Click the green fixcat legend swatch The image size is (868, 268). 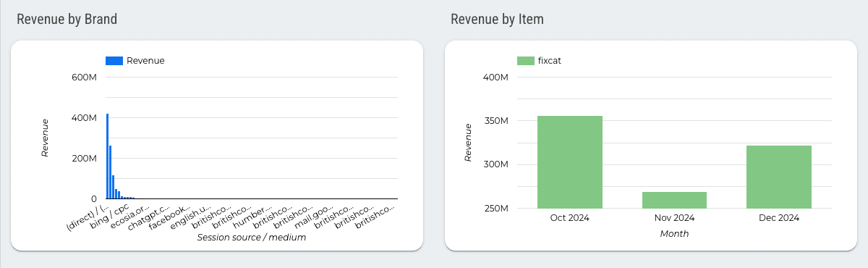coord(526,61)
